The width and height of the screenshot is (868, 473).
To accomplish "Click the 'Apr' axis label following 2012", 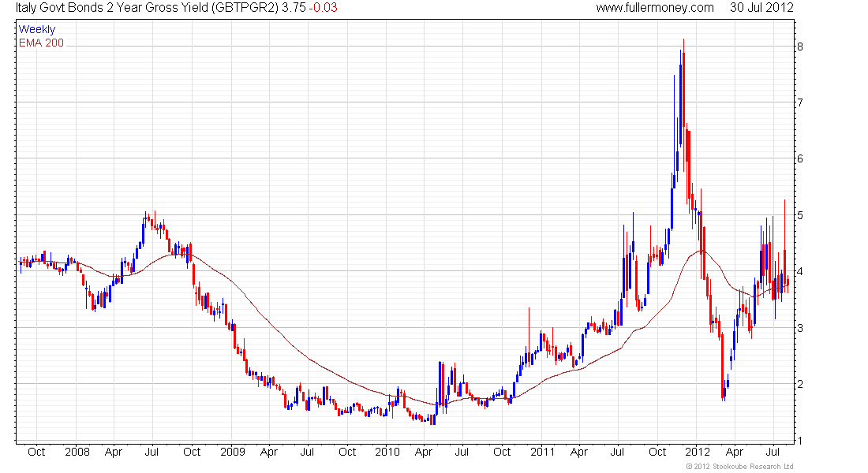I will pyautogui.click(x=735, y=452).
